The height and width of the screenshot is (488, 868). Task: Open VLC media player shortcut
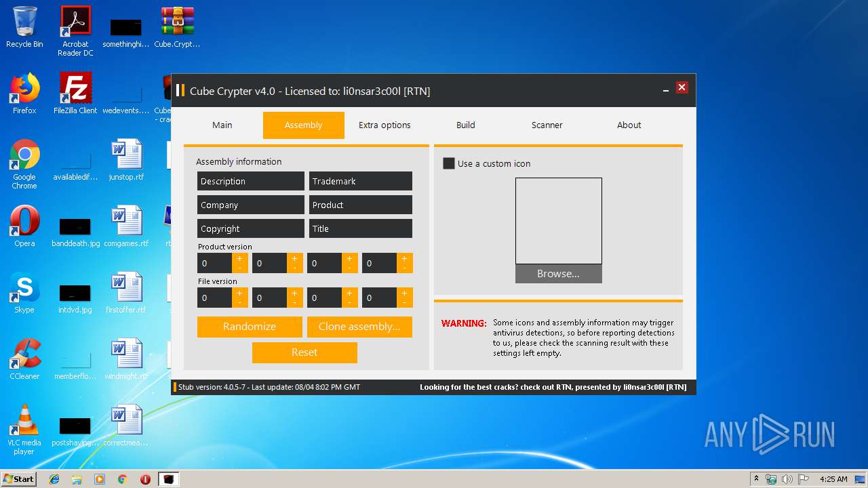point(24,430)
